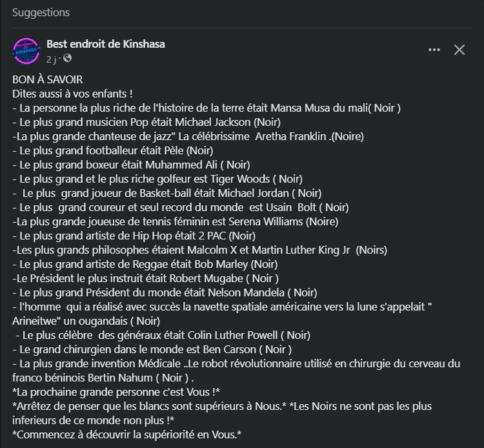
Task: Click the Tiger Woods golfer line
Action: (x=157, y=179)
